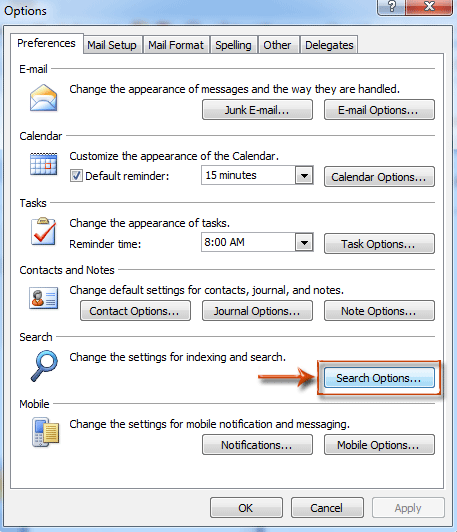Click the Tasks clipboard checkmark icon
Image resolution: width=457 pixels, height=532 pixels.
coord(43,231)
